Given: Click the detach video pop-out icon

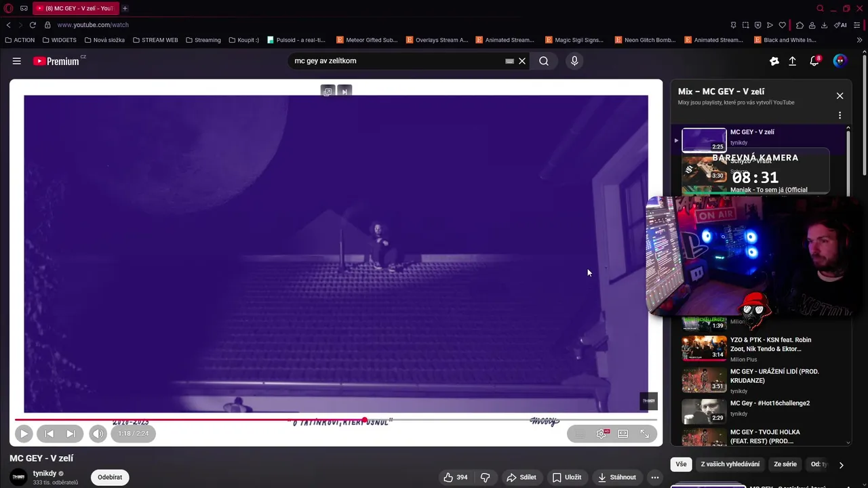Looking at the screenshot, I should coord(328,91).
